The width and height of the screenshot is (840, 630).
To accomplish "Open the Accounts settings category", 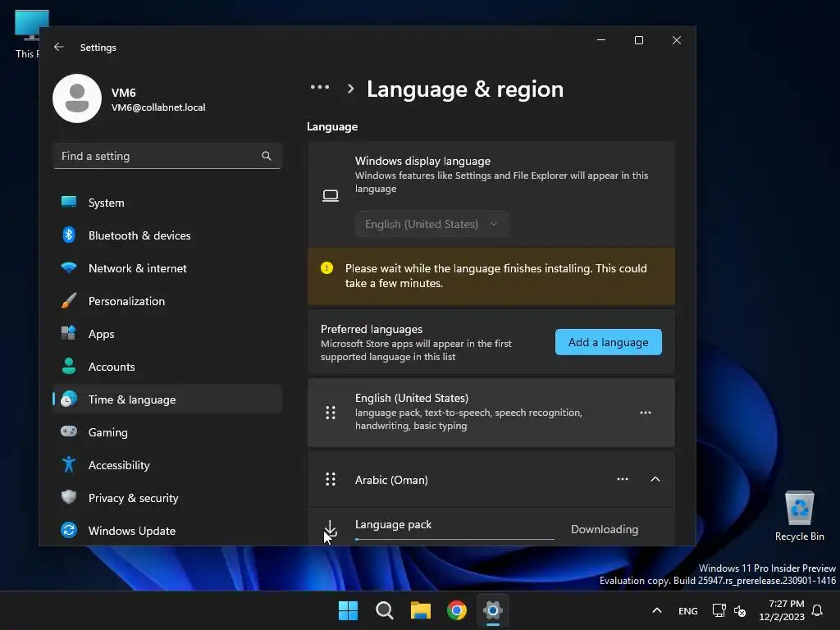I will (167, 367).
